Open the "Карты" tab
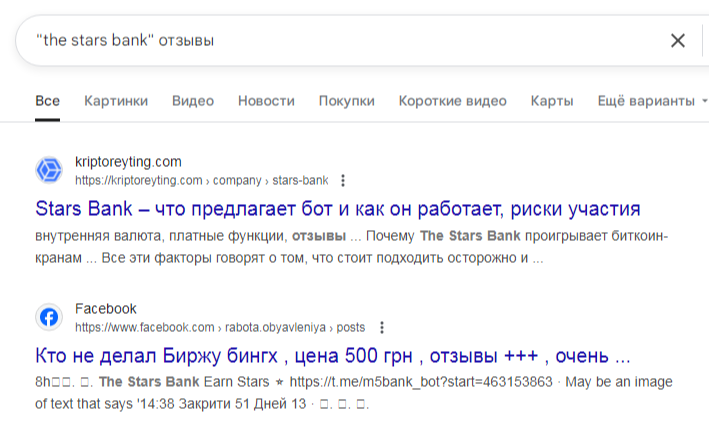 click(552, 101)
